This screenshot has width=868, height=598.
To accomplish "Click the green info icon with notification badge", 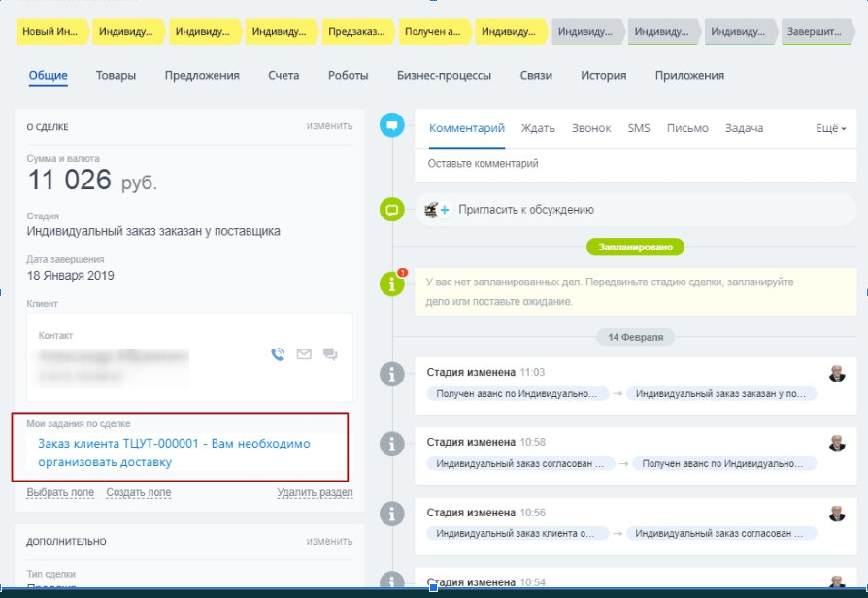I will tap(392, 283).
